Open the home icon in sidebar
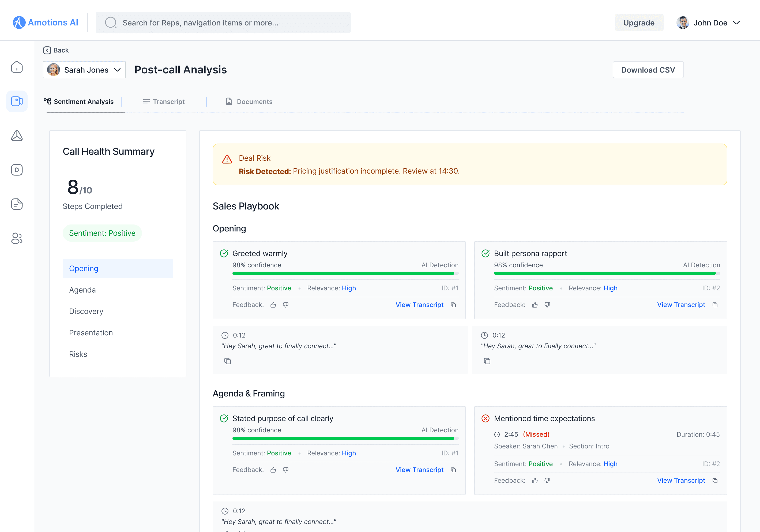 pos(17,67)
